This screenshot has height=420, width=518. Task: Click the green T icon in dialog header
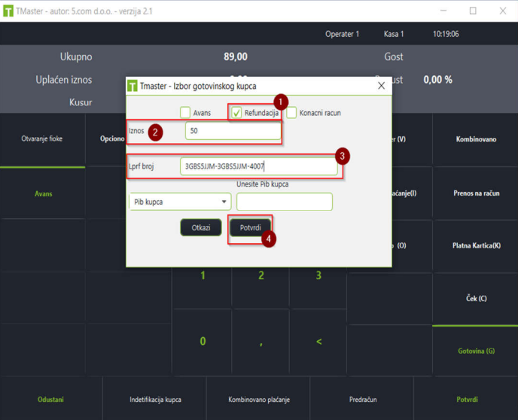point(133,86)
